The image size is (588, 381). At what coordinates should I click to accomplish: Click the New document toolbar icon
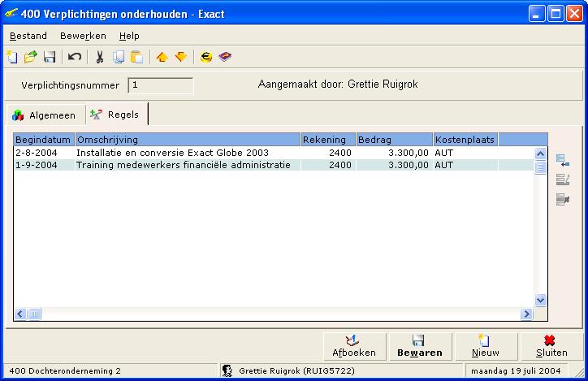12,57
